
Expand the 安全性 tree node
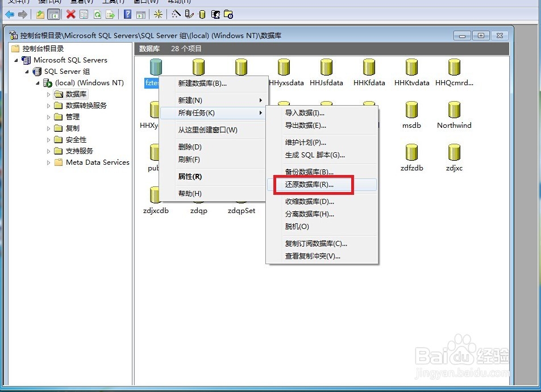(x=49, y=139)
